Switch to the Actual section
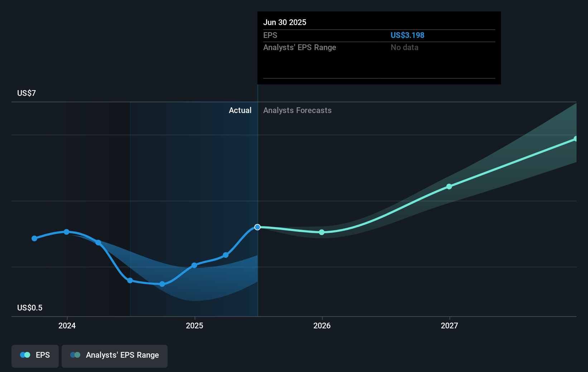Screen dimensions: 588x372 click(240, 110)
